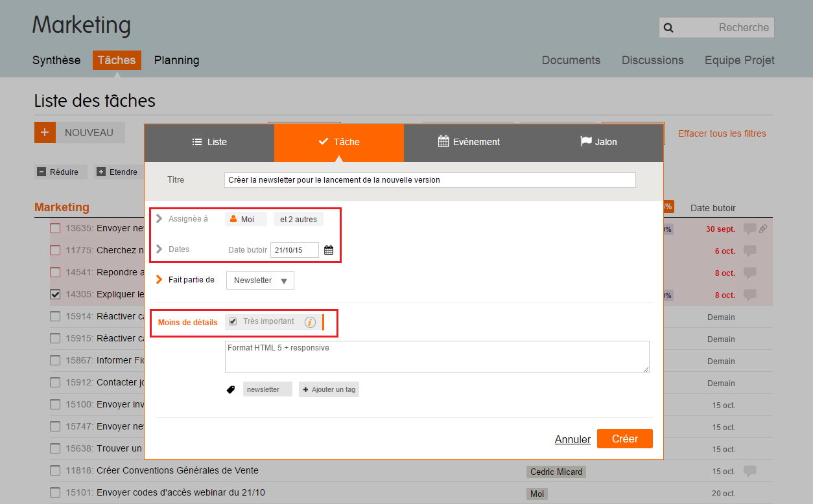The width and height of the screenshot is (813, 504).
Task: Check the box for task 11775
Action: coord(56,250)
